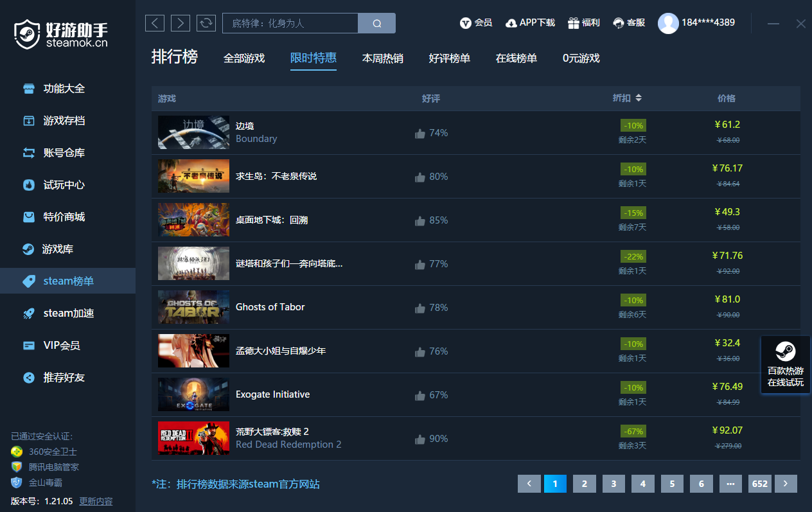Switch to the 限时特惠 tab
The height and width of the screenshot is (512, 812).
pyautogui.click(x=313, y=58)
